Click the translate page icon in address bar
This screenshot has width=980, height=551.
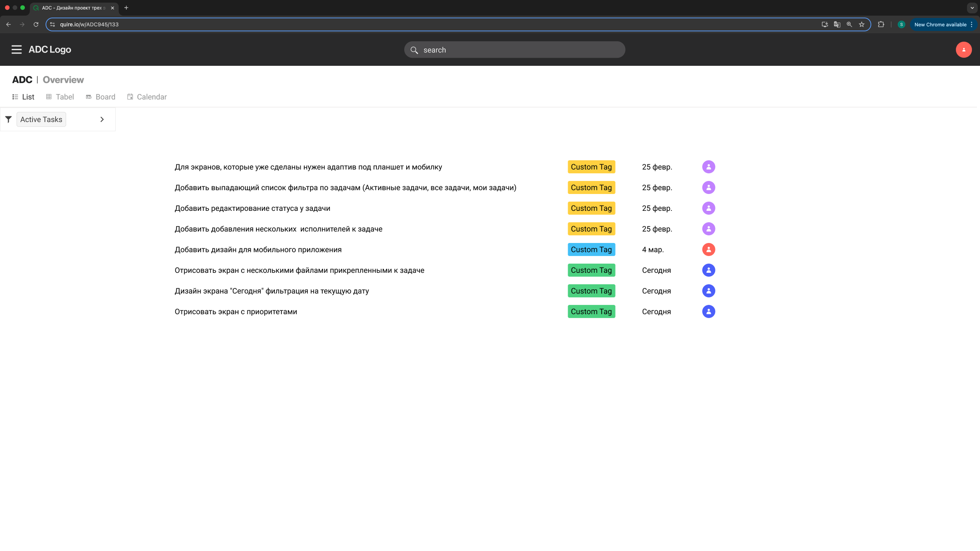[x=837, y=24]
